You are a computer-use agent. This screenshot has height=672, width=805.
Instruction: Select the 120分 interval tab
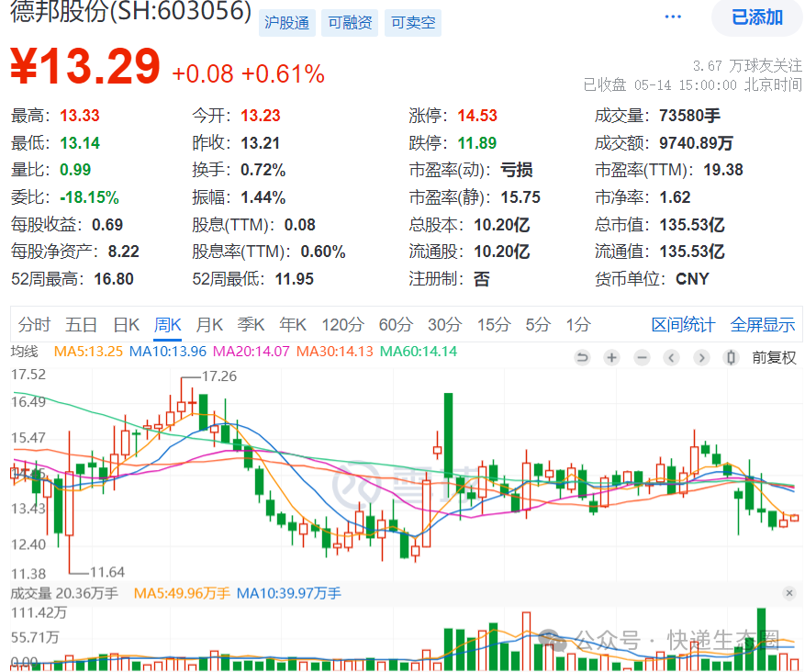(343, 324)
